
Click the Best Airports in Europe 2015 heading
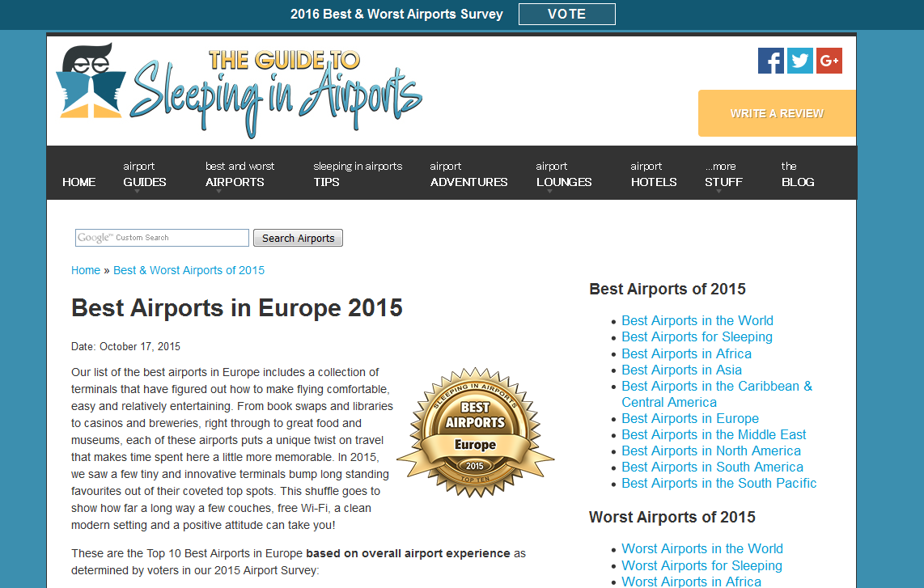pos(237,307)
